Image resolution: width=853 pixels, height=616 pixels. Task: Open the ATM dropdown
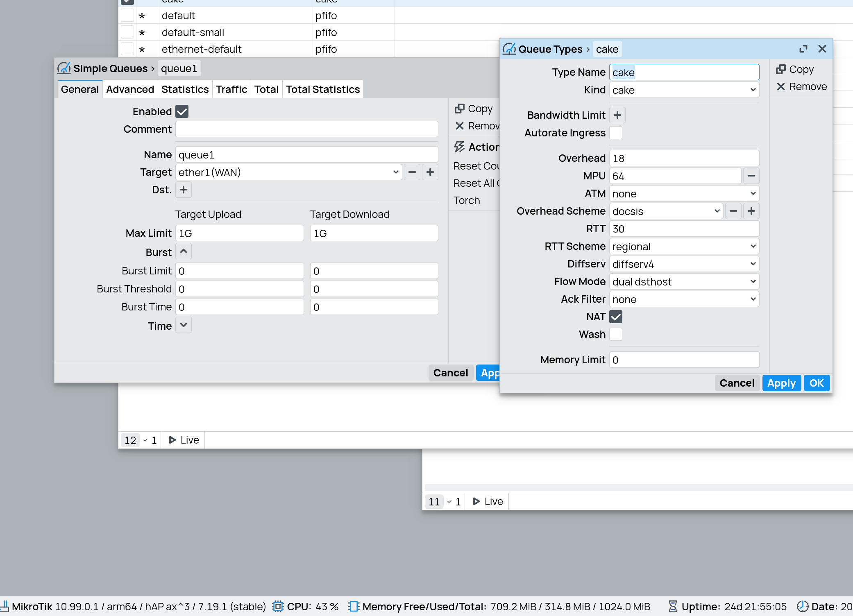point(684,193)
